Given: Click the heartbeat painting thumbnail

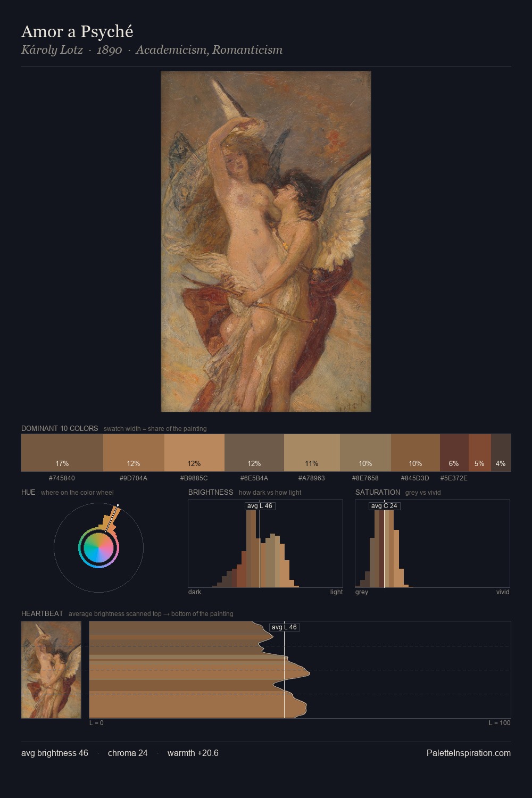Looking at the screenshot, I should [x=51, y=670].
